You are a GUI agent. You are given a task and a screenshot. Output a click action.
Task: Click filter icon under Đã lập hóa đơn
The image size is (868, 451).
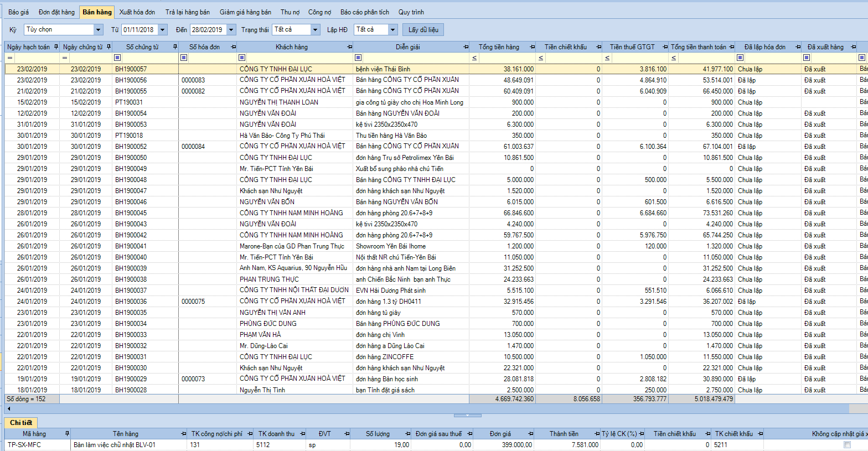click(740, 58)
